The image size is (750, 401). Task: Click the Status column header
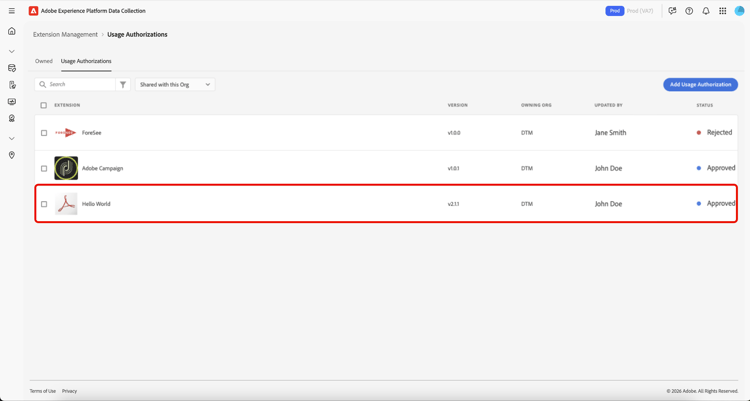(x=705, y=105)
